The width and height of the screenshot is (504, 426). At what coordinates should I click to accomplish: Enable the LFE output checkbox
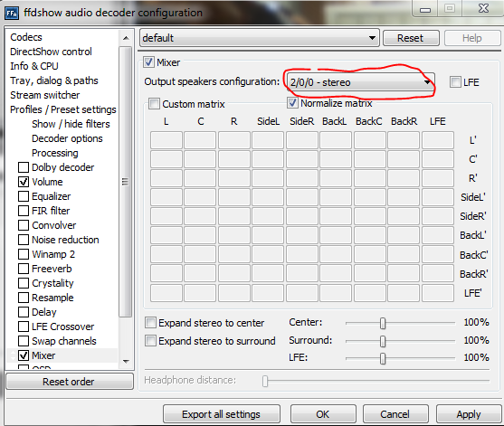455,82
